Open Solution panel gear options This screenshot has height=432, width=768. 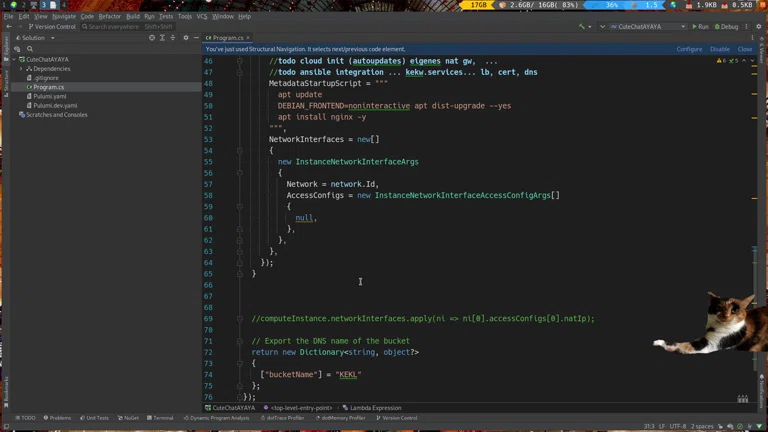click(x=186, y=38)
